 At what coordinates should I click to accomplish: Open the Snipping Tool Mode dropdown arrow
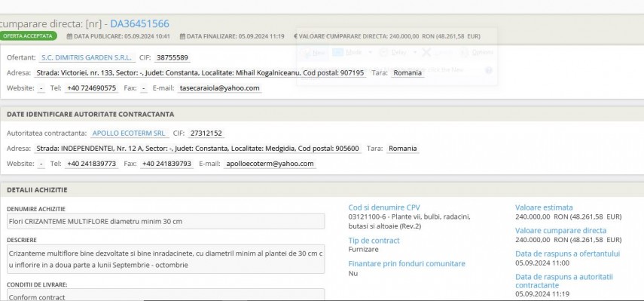(370, 52)
